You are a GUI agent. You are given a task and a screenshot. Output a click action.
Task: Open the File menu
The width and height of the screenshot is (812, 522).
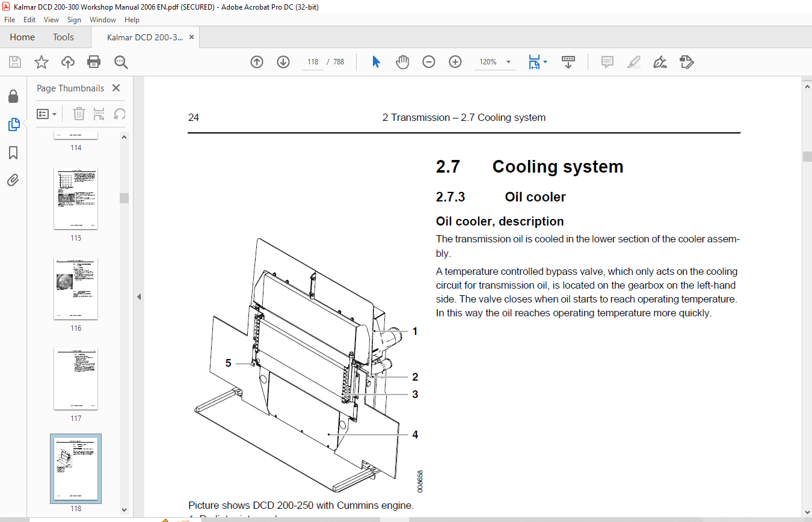click(x=10, y=20)
